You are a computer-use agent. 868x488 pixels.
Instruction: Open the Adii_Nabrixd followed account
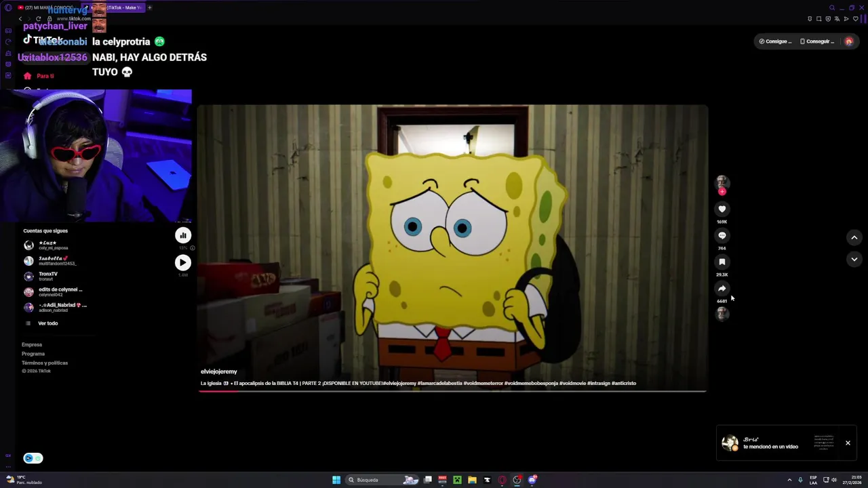(x=56, y=307)
